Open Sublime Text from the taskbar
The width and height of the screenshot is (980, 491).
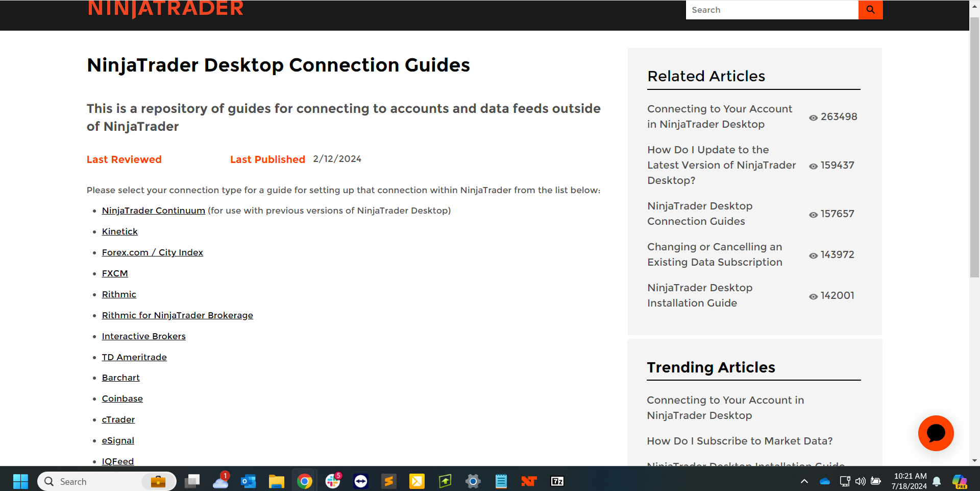point(389,481)
